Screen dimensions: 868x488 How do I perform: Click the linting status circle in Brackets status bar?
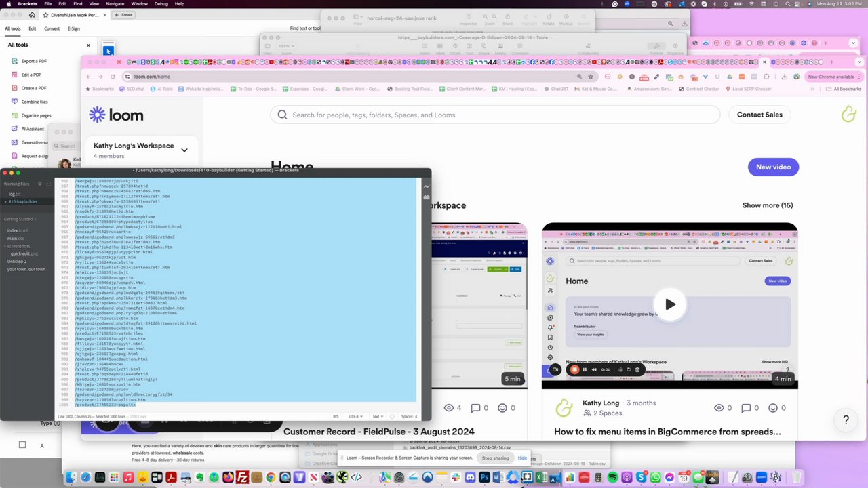[x=392, y=416]
